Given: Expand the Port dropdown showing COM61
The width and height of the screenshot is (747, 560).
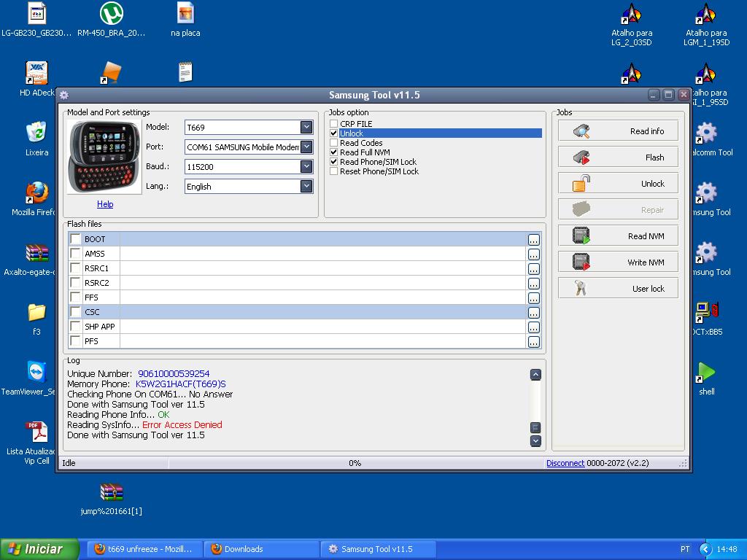Looking at the screenshot, I should point(306,147).
